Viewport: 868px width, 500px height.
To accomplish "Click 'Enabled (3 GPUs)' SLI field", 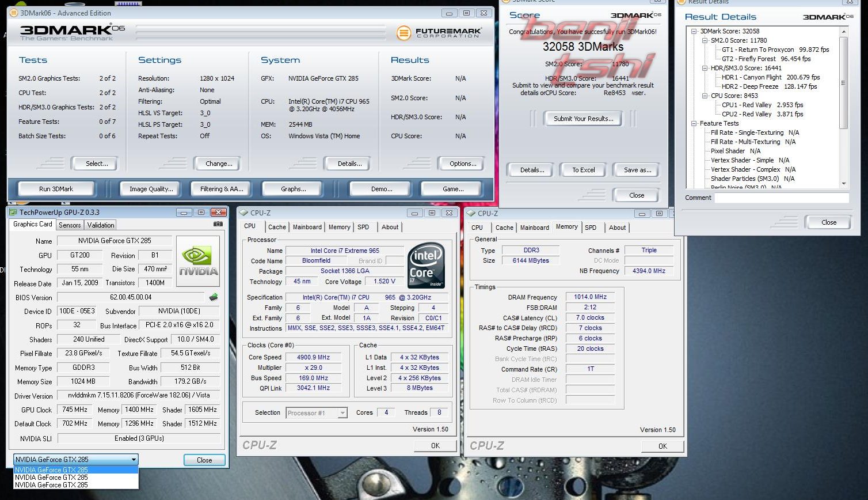I will (139, 438).
